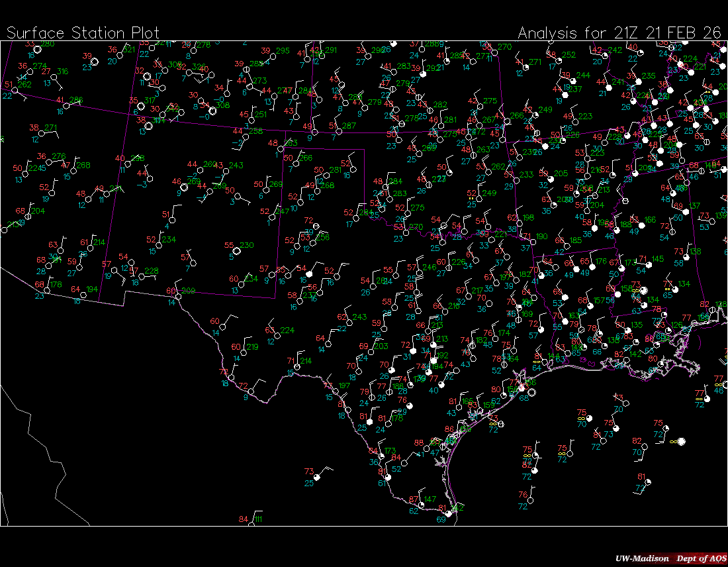The width and height of the screenshot is (728, 567).
Task: Select the station showing 51 over 4
Action: pyautogui.click(x=173, y=219)
